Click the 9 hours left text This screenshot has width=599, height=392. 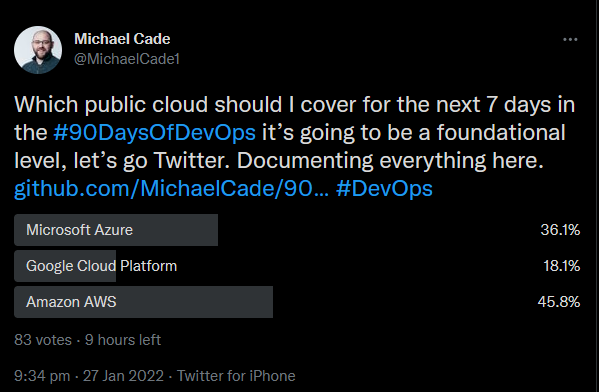click(123, 340)
